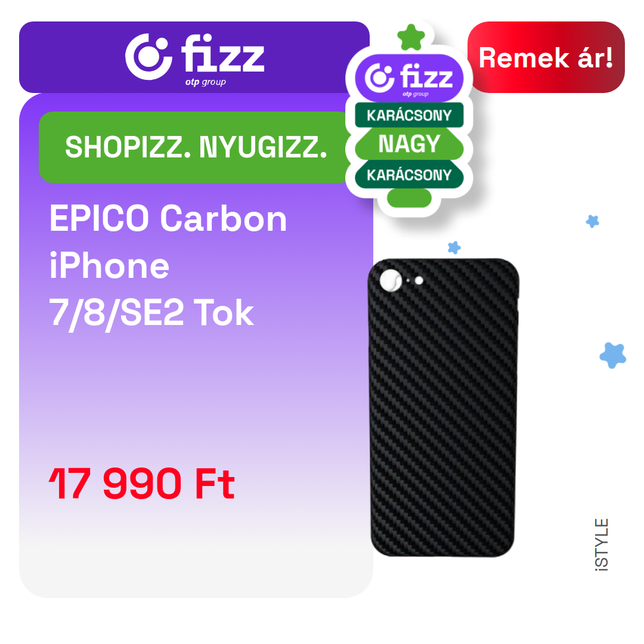The height and width of the screenshot is (644, 644).
Task: Click the iSTYLE vertical brand text
Action: coord(602,544)
